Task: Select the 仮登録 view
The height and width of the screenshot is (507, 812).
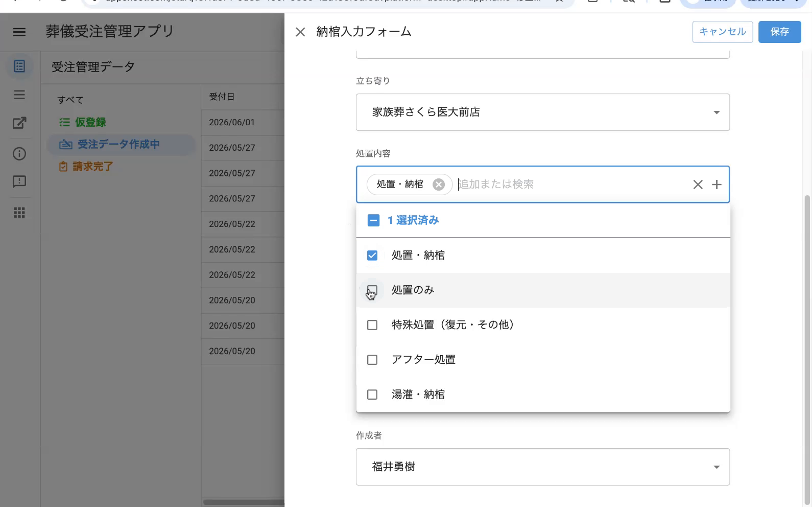Action: click(x=121, y=122)
